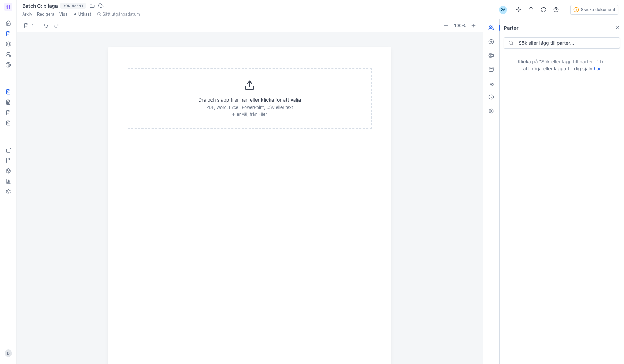Click the page count indicator showing 1
The width and height of the screenshot is (624, 364).
coord(29,26)
